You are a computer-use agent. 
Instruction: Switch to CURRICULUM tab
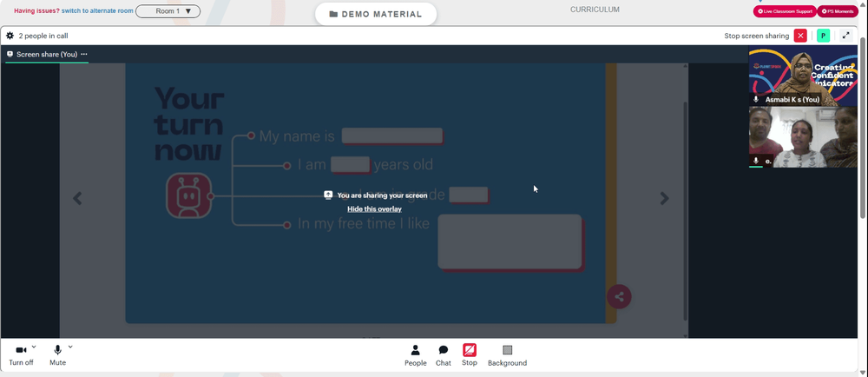pyautogui.click(x=595, y=10)
